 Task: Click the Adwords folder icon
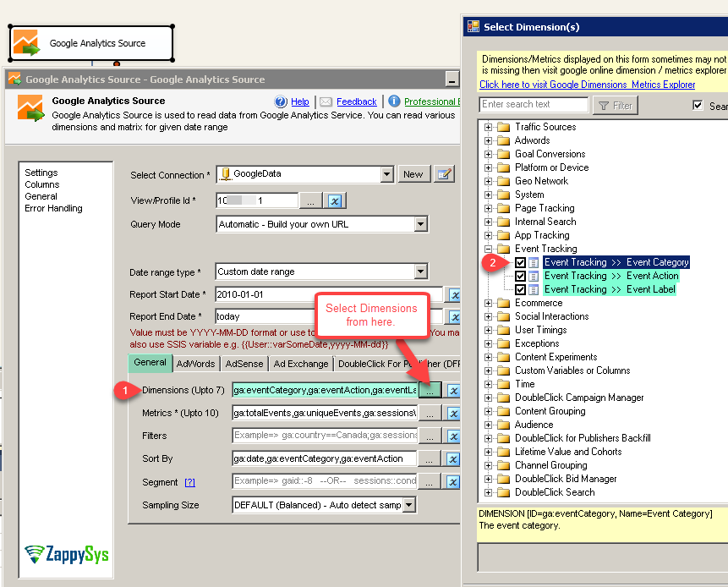503,140
